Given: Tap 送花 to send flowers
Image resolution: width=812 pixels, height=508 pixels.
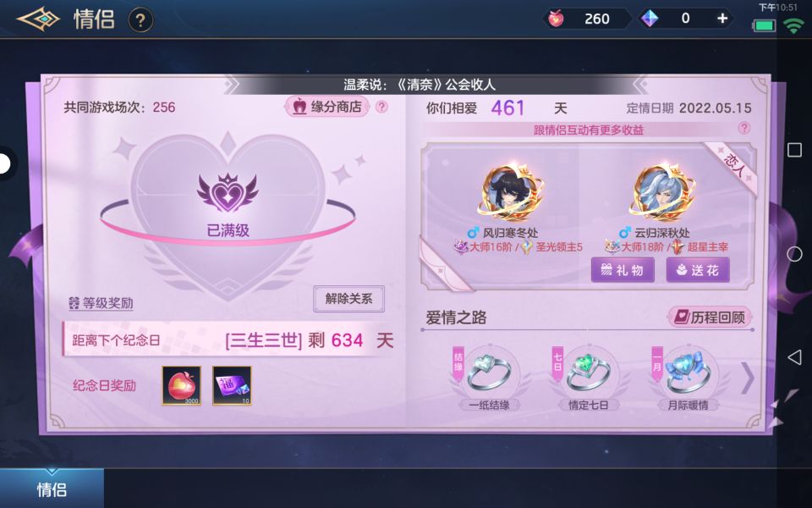Looking at the screenshot, I should pos(698,269).
